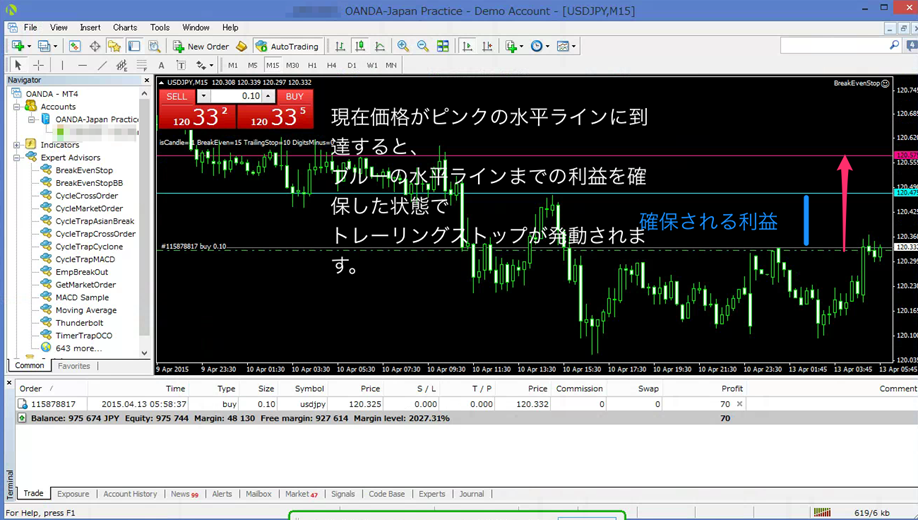Viewport: 918px width, 520px height.
Task: Toggle the Data Window crosshair-circle icon
Action: point(94,46)
